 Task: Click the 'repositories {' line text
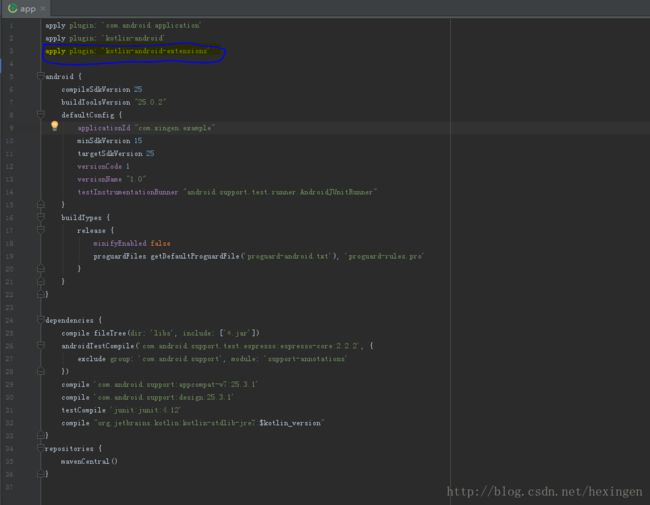point(73,448)
